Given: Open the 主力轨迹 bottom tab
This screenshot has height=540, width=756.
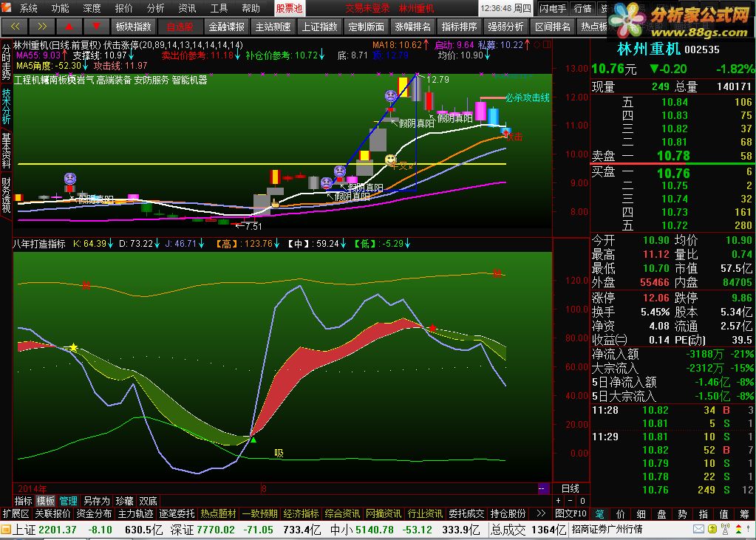Looking at the screenshot, I should tap(135, 513).
